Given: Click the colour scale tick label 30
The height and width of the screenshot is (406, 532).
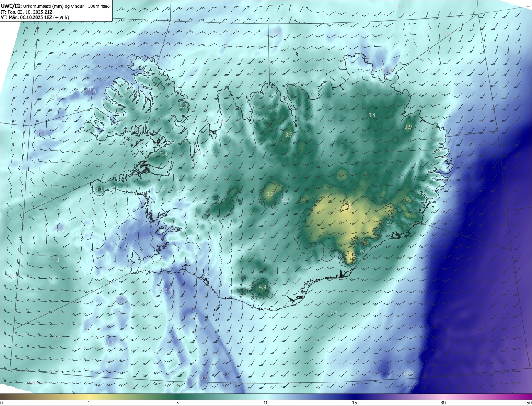Looking at the screenshot, I should 443,403.
